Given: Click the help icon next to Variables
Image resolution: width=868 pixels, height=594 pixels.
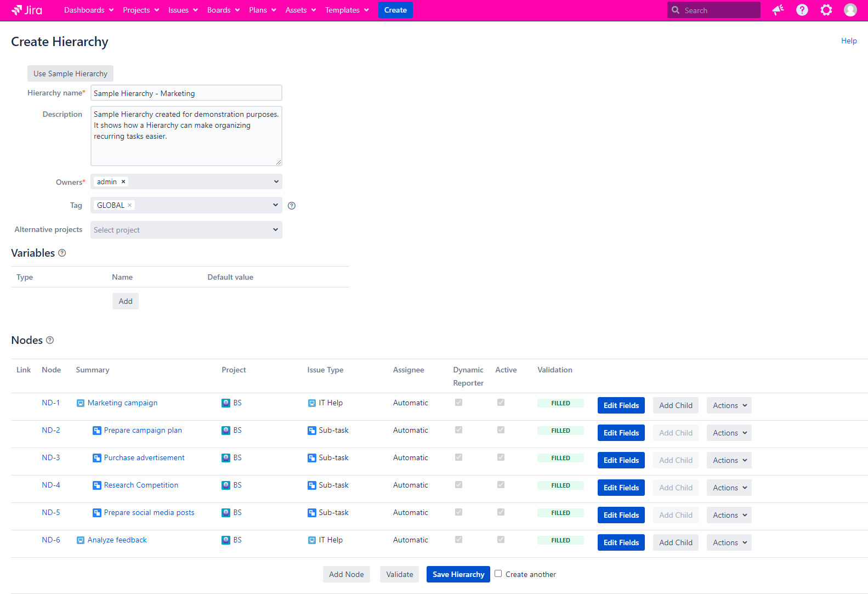Looking at the screenshot, I should (62, 253).
